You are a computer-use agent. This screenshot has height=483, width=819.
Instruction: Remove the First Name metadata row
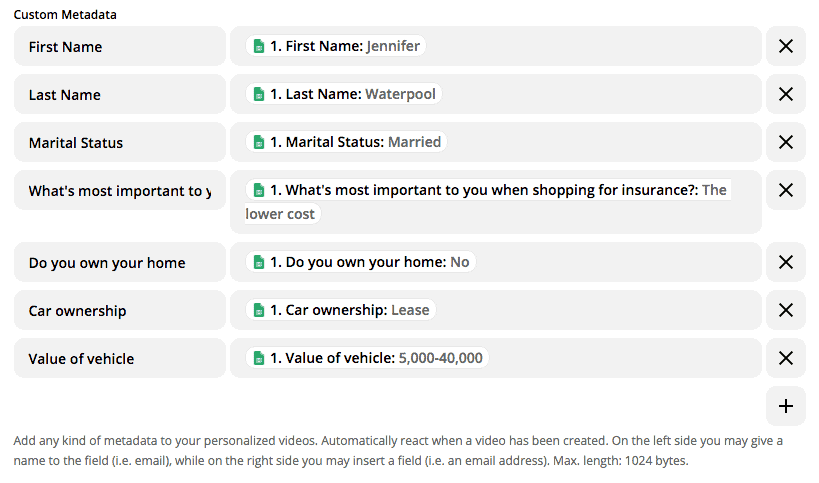point(785,46)
